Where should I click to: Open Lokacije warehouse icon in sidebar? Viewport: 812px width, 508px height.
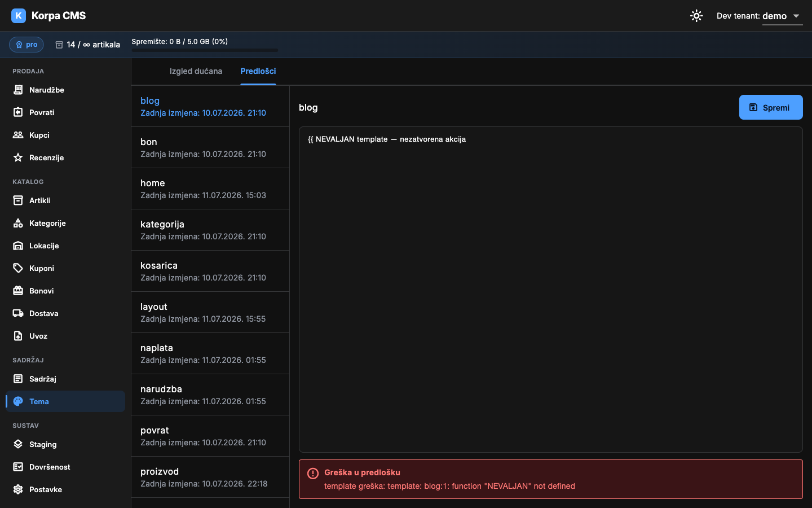pos(18,246)
